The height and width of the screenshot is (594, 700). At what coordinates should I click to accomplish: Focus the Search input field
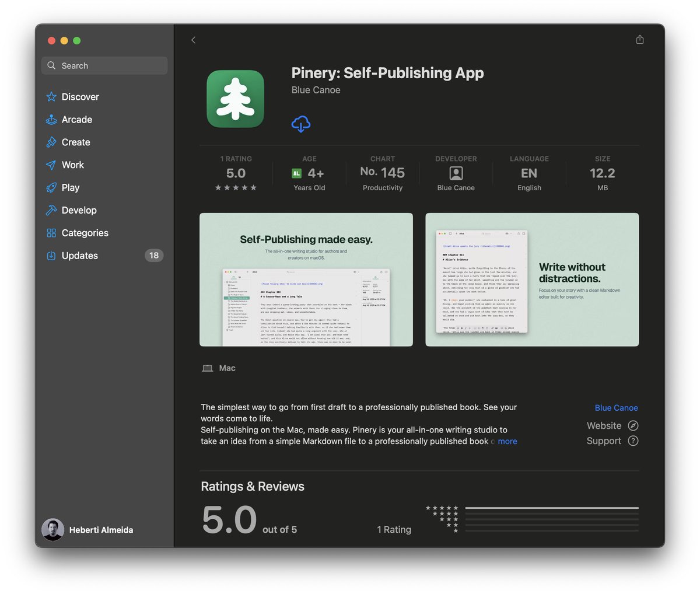[104, 65]
